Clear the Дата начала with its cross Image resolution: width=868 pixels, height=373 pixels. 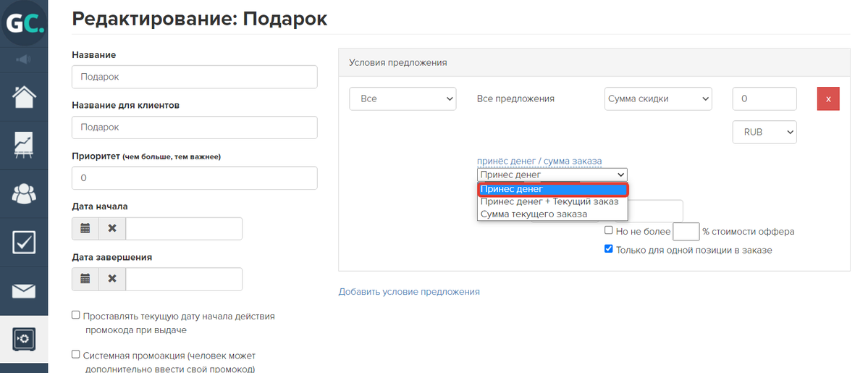click(112, 228)
